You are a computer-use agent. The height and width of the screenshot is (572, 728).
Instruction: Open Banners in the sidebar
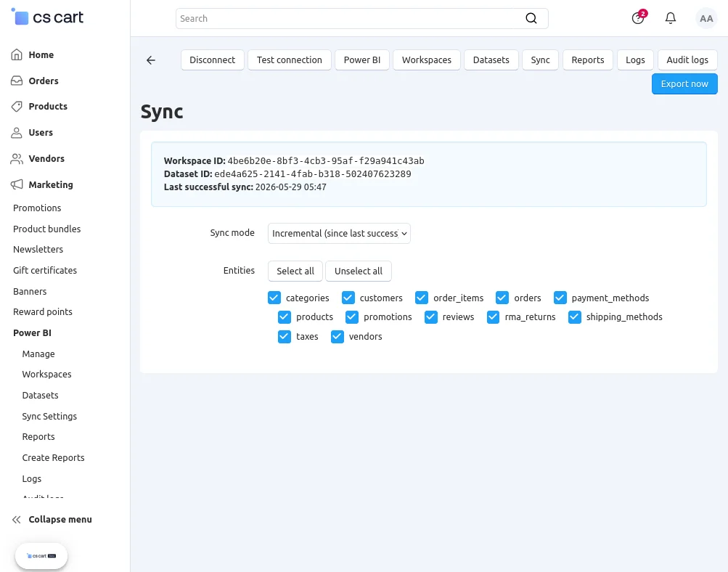click(30, 292)
